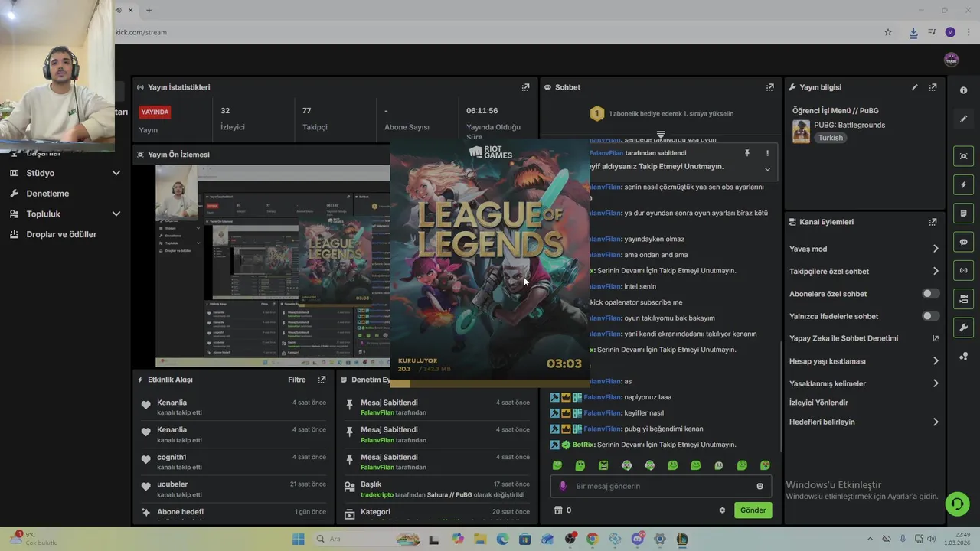Click the chat panel vertical scrollbar
Viewport: 980px width, 551px height.
781,397
